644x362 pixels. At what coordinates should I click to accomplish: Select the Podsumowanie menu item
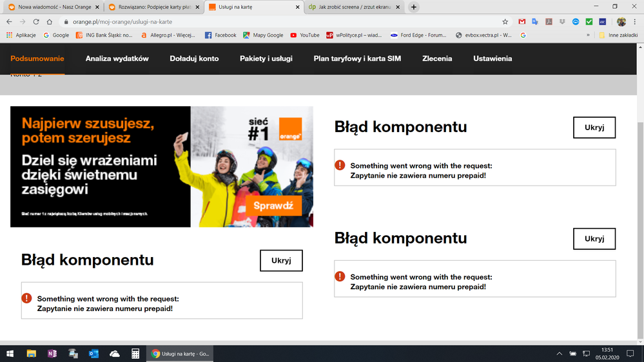coord(37,59)
